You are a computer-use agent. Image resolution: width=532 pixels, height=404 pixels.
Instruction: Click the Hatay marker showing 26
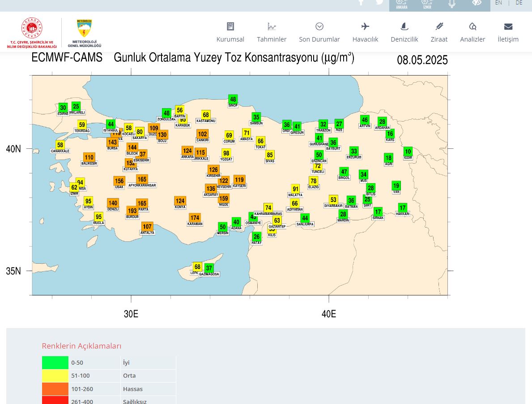click(257, 236)
